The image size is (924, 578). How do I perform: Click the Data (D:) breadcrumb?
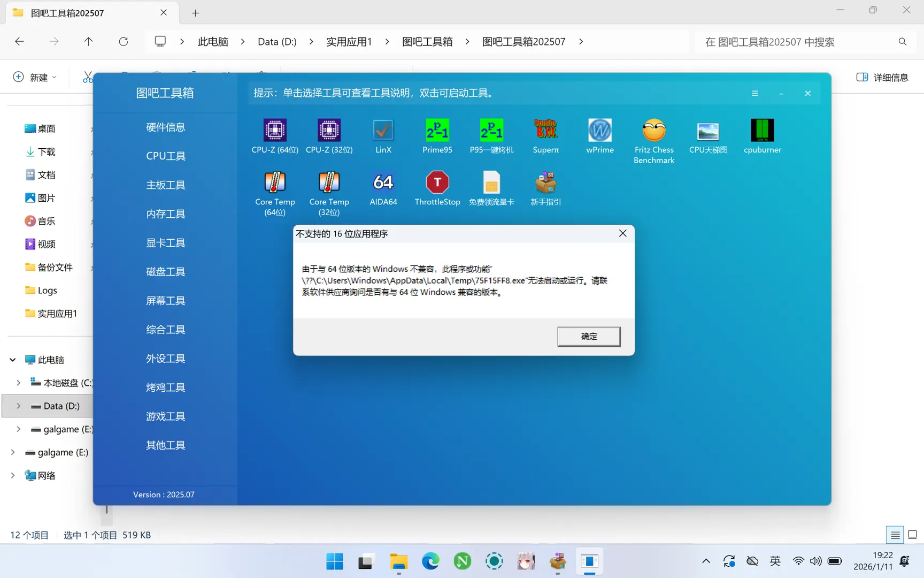277,42
